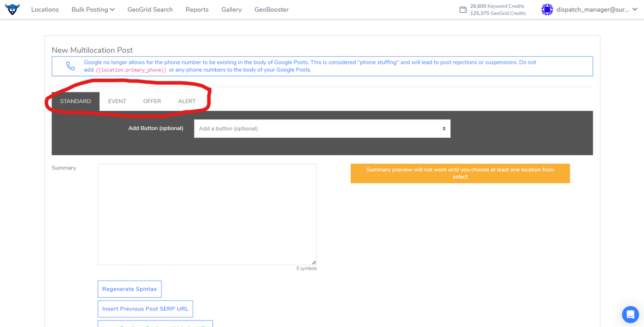The image size is (644, 327).
Task: Expand the account dropdown chevron
Action: pos(635,10)
